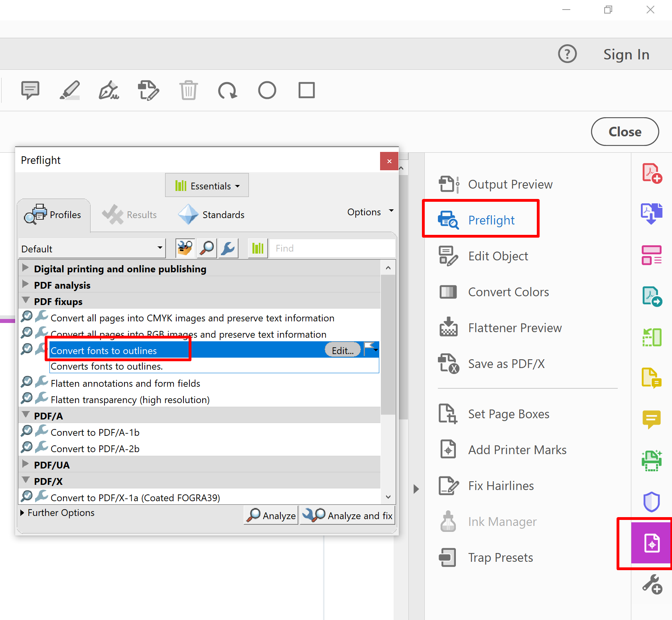Switch to the Standards tab
The width and height of the screenshot is (672, 620).
point(211,215)
